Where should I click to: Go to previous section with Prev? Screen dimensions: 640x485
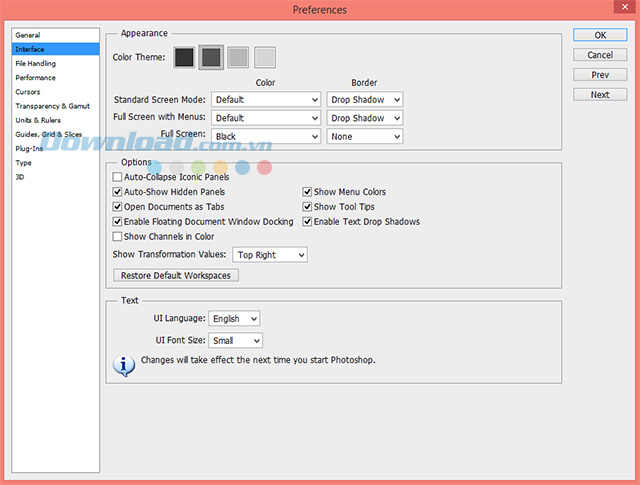600,75
